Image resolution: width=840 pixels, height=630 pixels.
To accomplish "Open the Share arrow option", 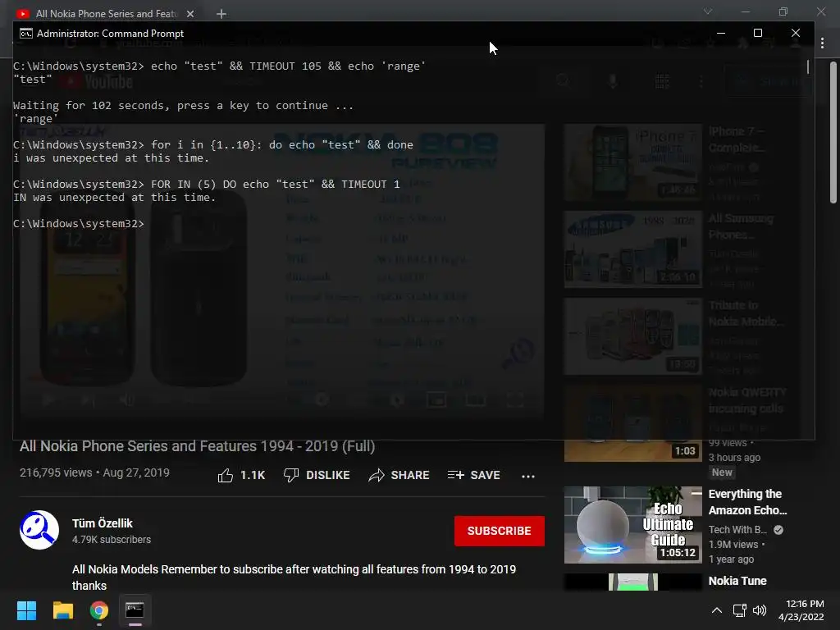I will coord(377,475).
